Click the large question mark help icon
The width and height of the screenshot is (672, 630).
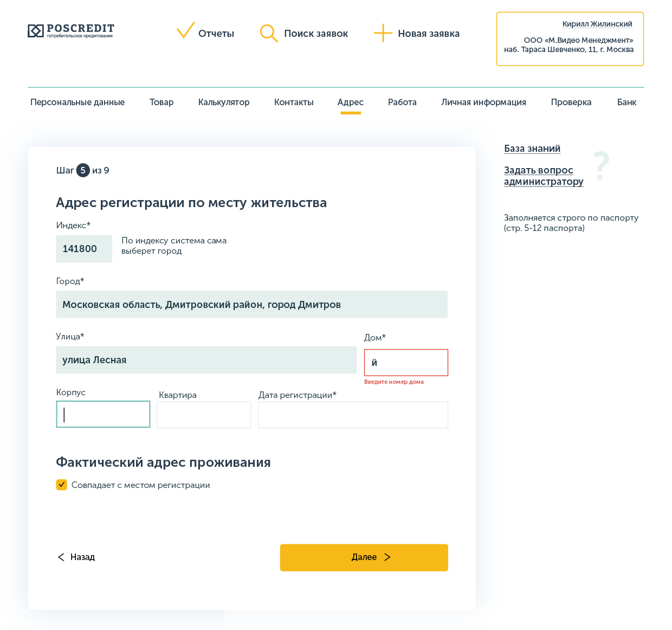click(601, 166)
